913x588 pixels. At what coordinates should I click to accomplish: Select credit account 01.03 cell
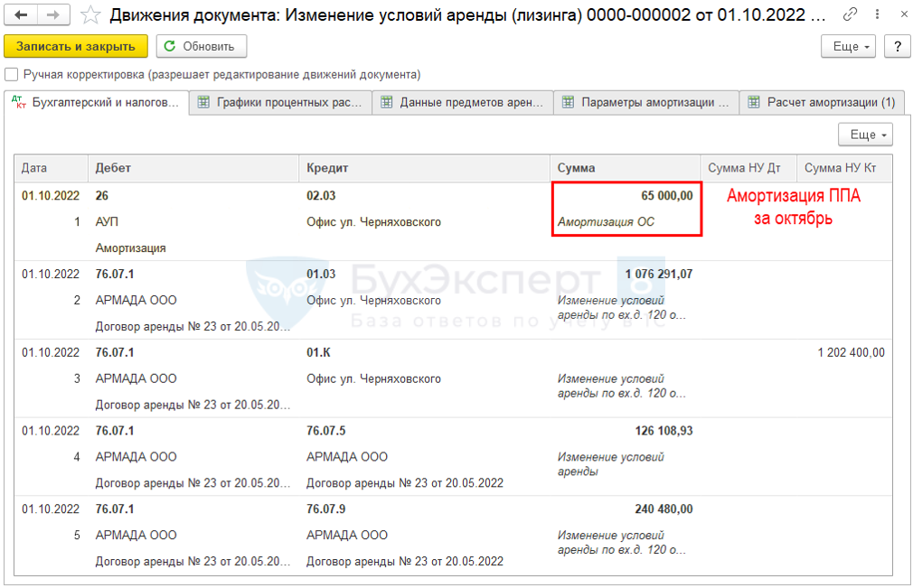[x=321, y=274]
